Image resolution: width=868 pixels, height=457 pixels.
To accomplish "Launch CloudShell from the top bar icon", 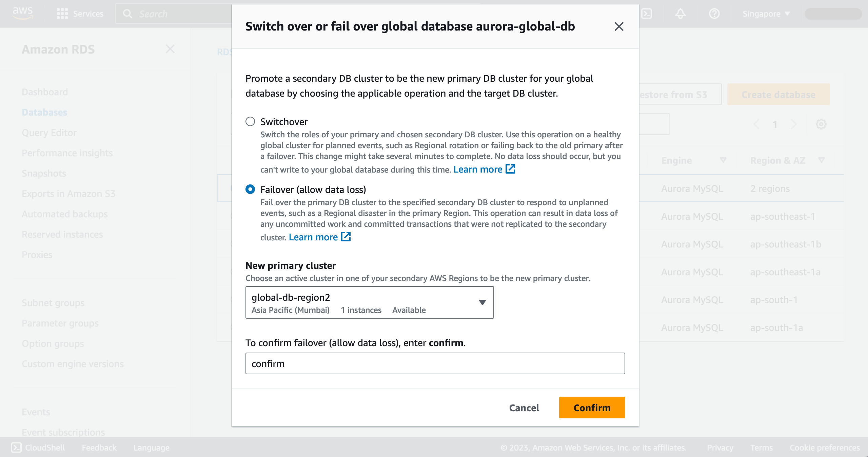I will click(646, 14).
